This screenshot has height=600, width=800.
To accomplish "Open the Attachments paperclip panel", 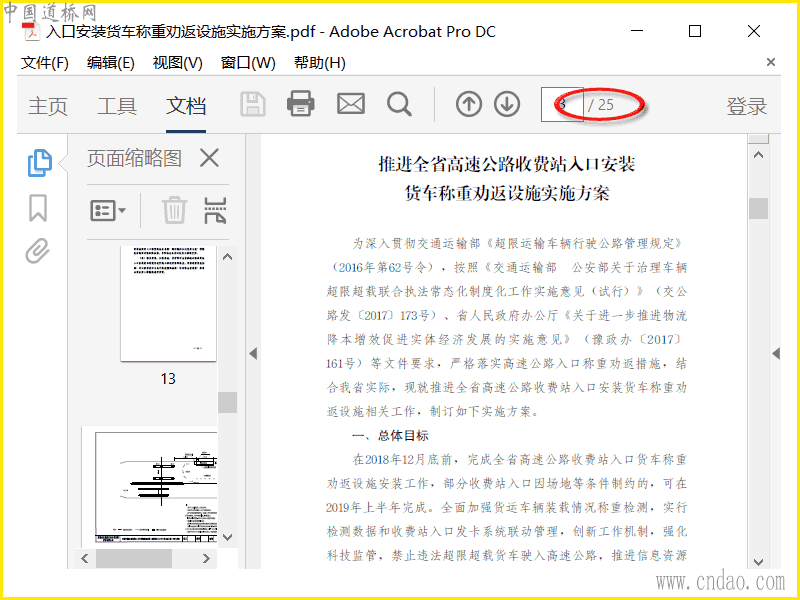I will 38,251.
